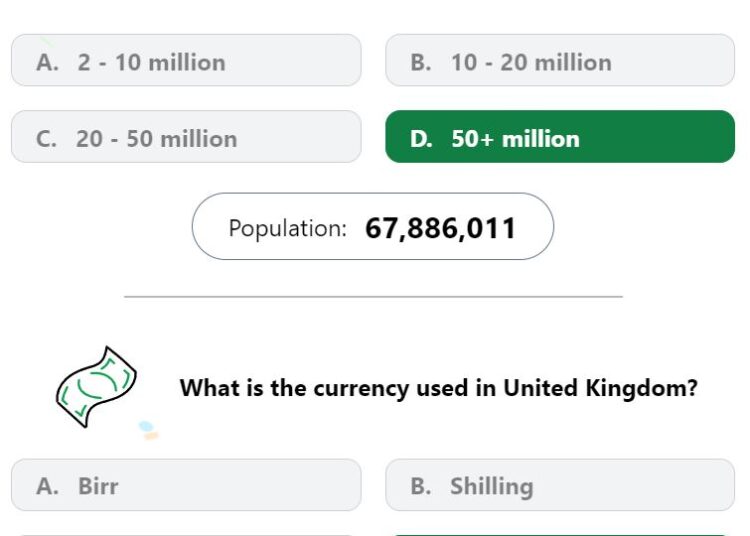The image size is (750, 536).
Task: Click the horizontal divider between questions
Action: 373,297
